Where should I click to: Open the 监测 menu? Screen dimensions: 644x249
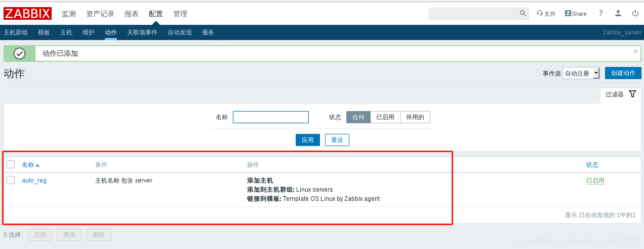click(x=69, y=14)
